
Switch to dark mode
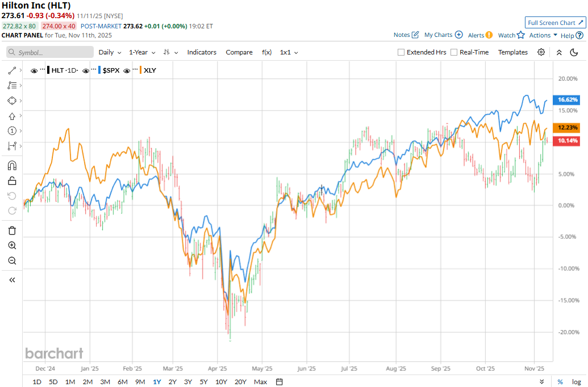574,52
